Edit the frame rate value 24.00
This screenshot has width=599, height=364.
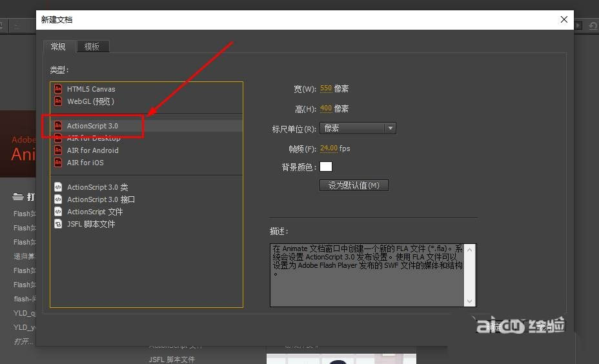point(329,148)
